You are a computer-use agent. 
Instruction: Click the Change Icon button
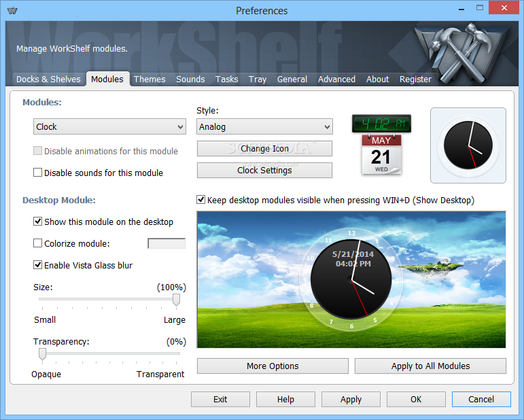(x=264, y=148)
